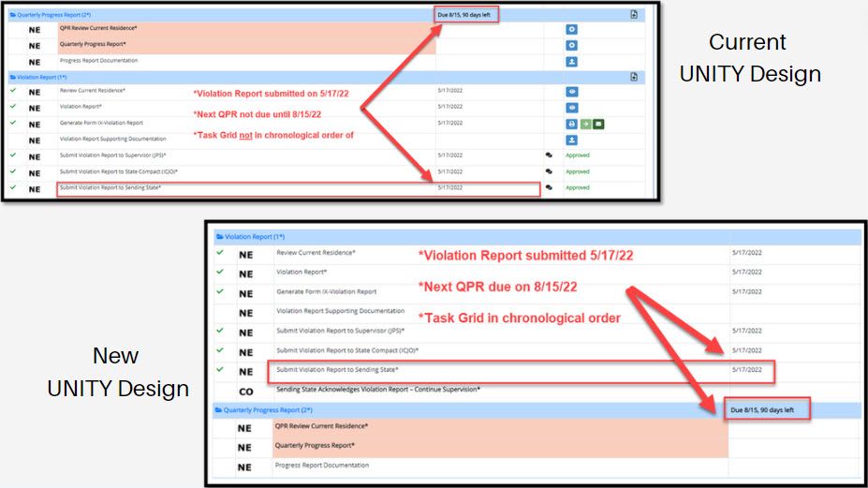The width and height of the screenshot is (868, 488).
Task: Click NE code on QPR Review Current Residence, New design
Action: pos(244,428)
